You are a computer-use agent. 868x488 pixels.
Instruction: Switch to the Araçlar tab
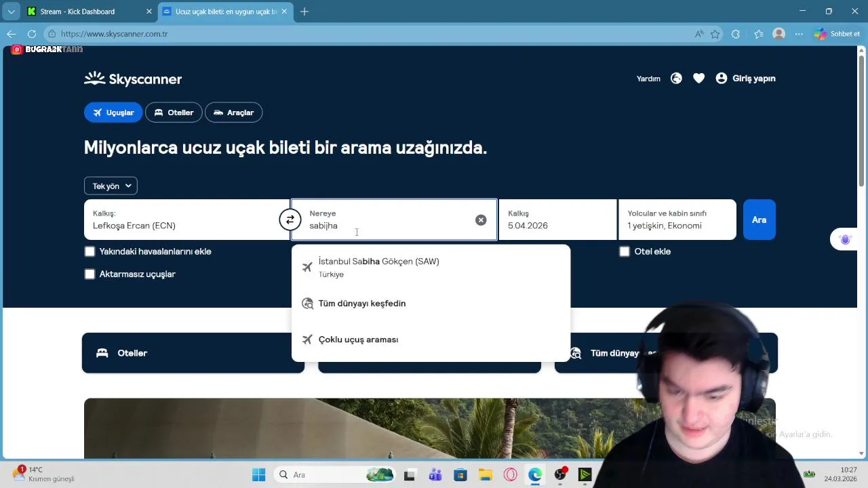coord(233,113)
